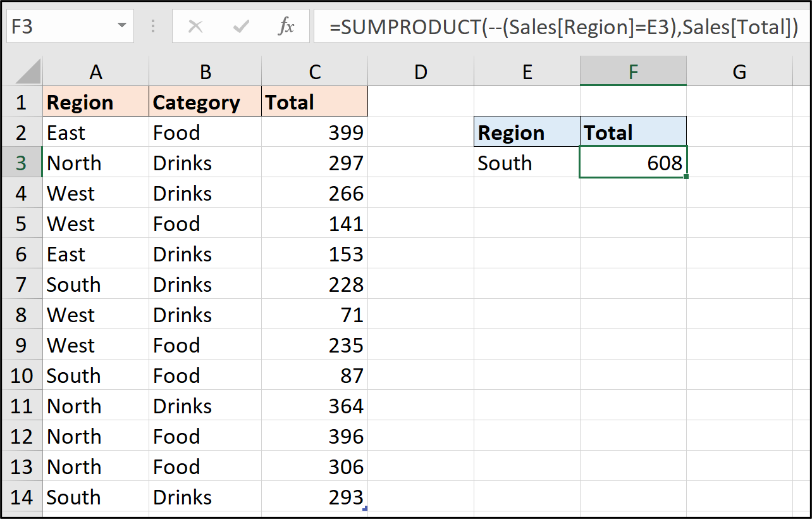Select the cell showing 608
Viewport: 812px width, 519px height.
point(633,163)
